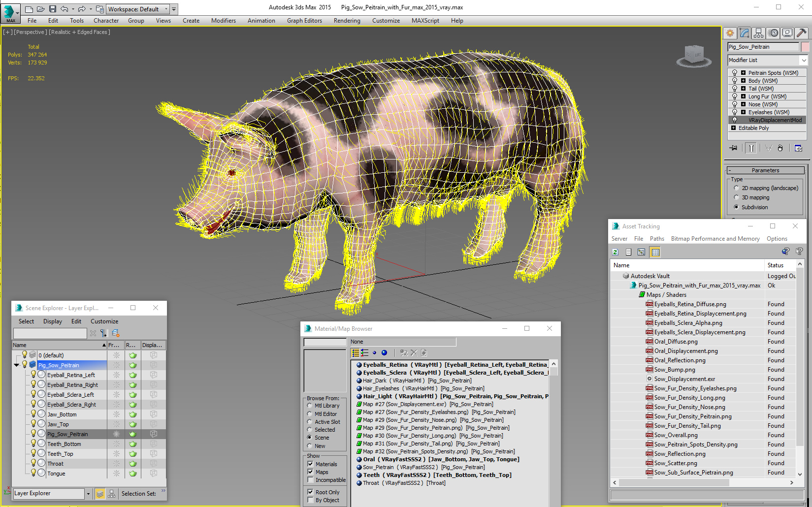Viewport: 812px width, 507px height.
Task: Open the Modifiers menu
Action: (224, 21)
